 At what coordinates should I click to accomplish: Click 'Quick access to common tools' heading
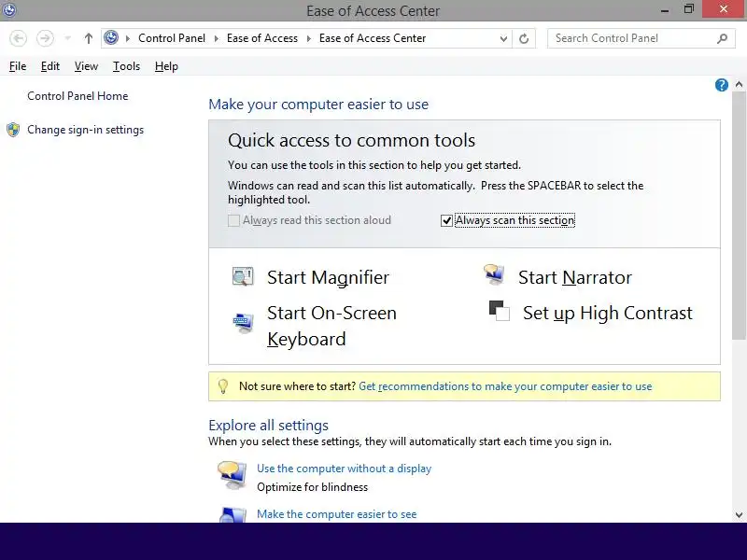coord(352,140)
